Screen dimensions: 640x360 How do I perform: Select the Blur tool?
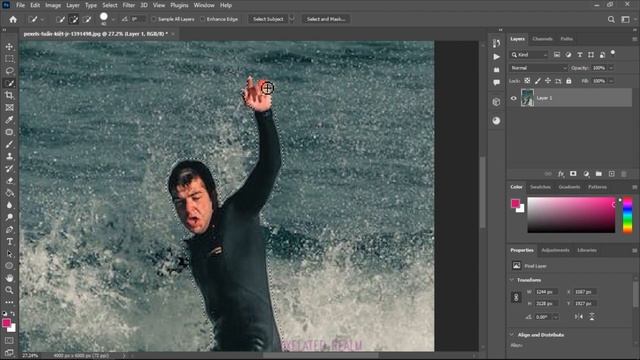[x=9, y=205]
